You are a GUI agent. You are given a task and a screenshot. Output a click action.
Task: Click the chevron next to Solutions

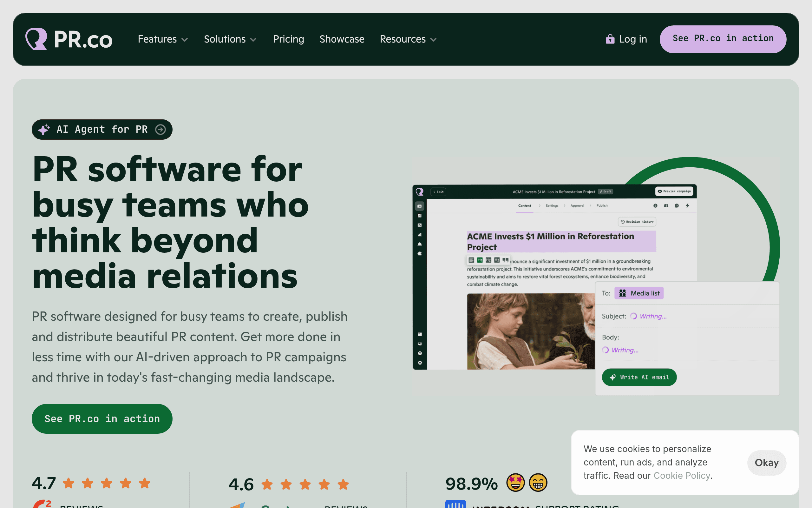(253, 40)
